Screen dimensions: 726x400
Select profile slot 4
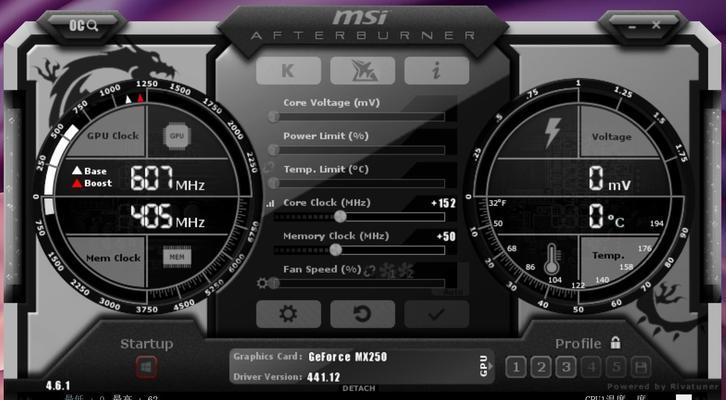coord(591,368)
